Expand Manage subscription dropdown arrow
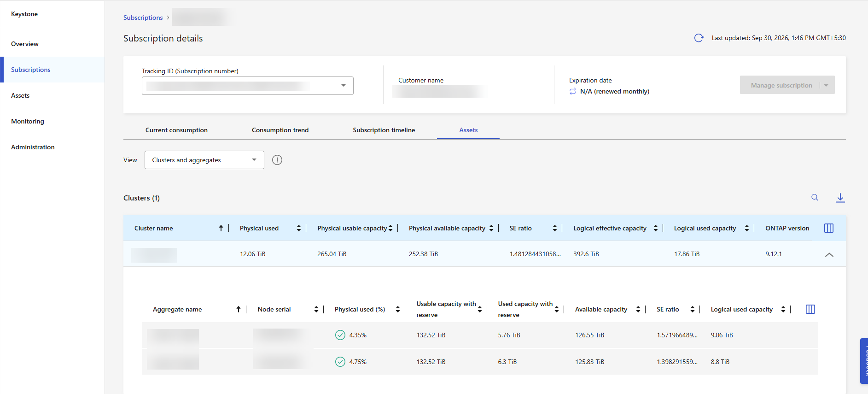Viewport: 868px width, 394px height. (826, 85)
